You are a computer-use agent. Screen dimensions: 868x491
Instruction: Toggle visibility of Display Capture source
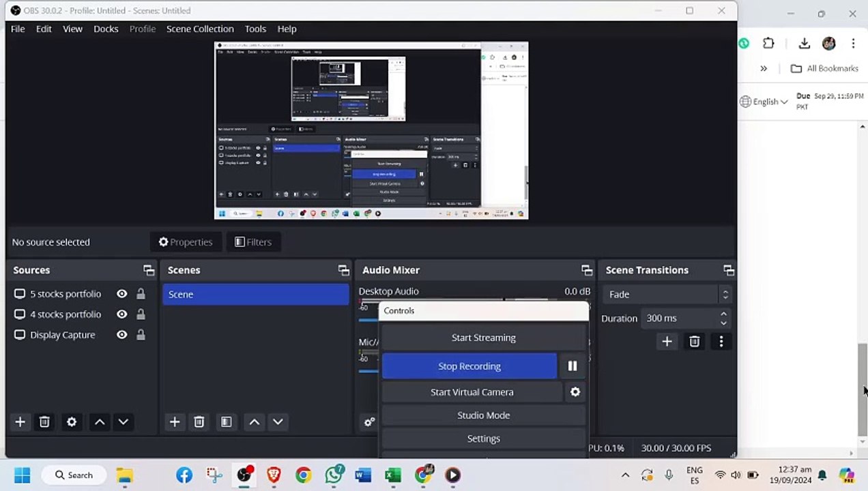(122, 335)
